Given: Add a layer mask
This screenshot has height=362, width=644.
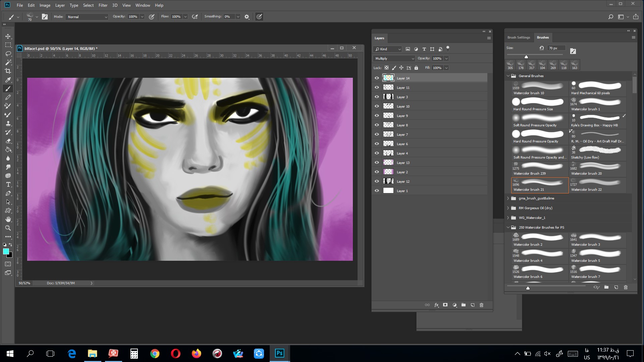Looking at the screenshot, I should coord(445,305).
